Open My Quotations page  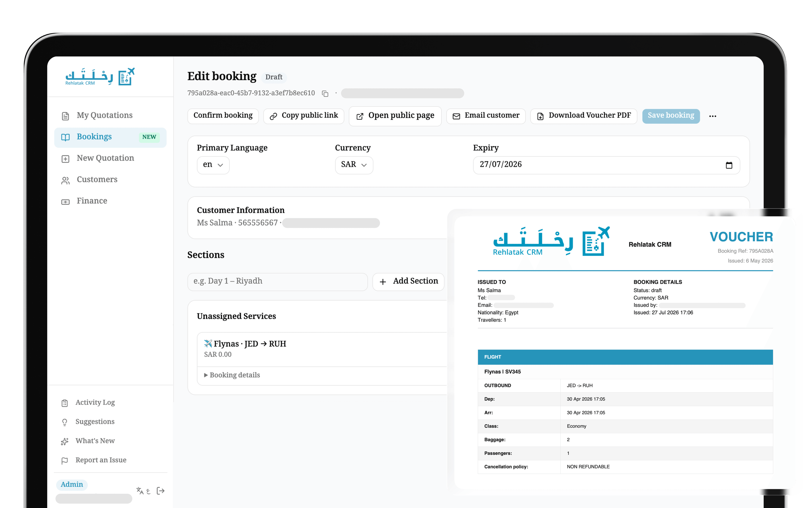point(110,116)
